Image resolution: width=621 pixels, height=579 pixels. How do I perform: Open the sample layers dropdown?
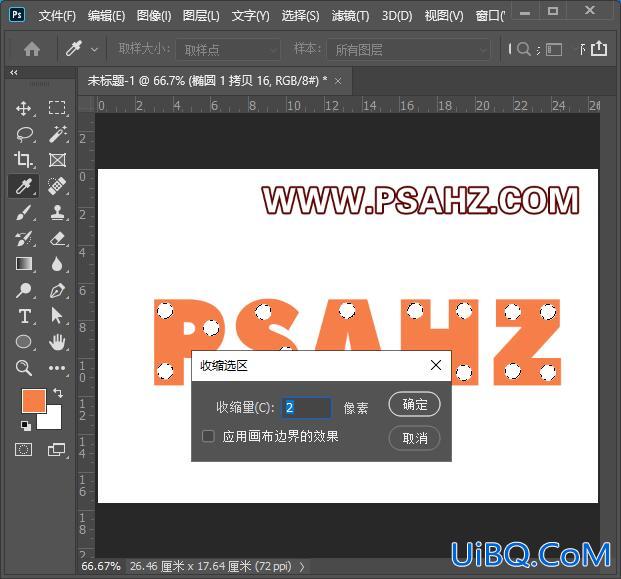pos(408,50)
